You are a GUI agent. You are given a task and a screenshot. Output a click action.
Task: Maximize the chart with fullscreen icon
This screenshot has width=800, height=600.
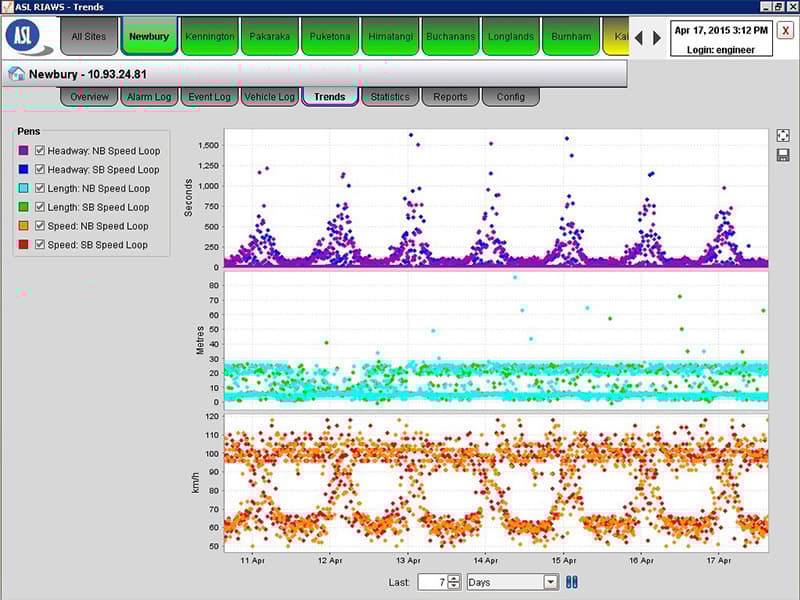(x=782, y=135)
